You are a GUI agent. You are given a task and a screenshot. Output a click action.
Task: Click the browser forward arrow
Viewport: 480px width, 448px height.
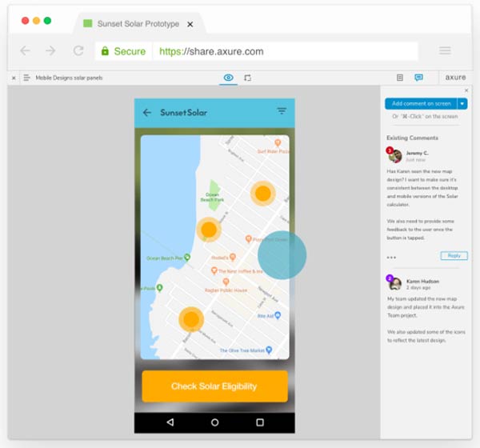pos(50,50)
